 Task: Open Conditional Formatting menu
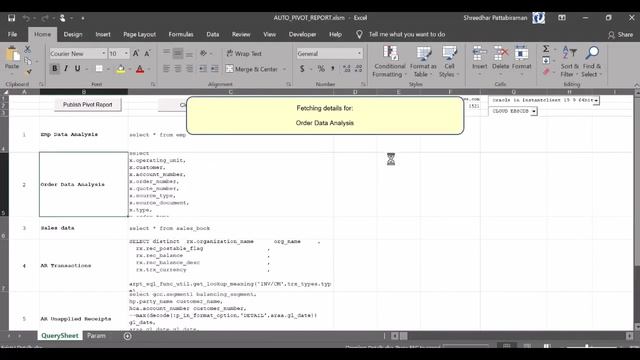tap(390, 62)
